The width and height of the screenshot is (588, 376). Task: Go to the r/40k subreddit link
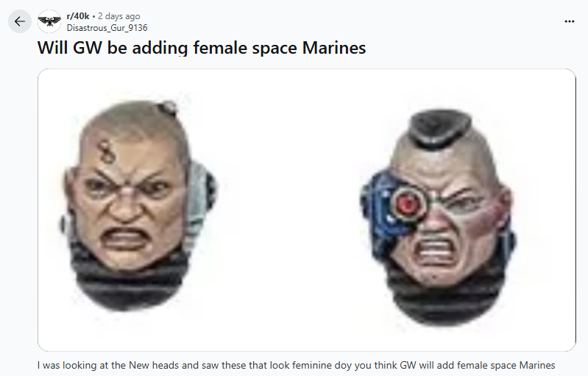[78, 16]
